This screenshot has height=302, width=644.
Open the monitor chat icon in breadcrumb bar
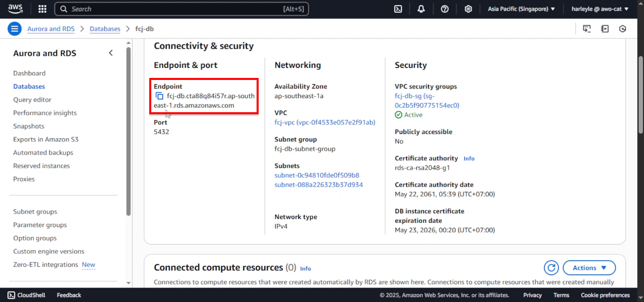pos(587,29)
